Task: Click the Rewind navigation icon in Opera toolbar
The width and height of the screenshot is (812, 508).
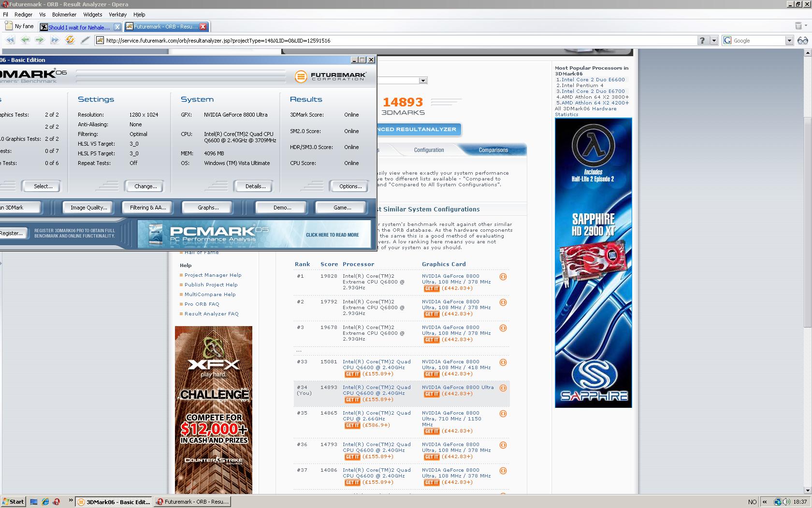Action: pos(10,40)
